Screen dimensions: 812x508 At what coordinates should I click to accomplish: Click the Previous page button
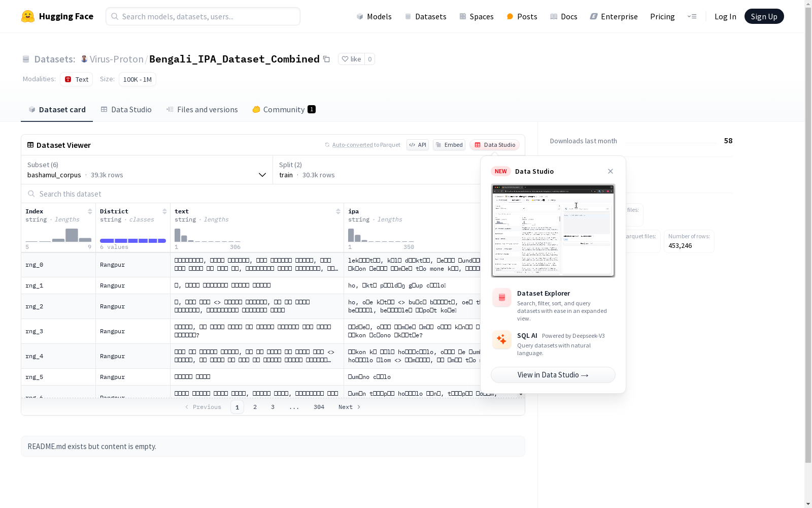[x=203, y=407]
